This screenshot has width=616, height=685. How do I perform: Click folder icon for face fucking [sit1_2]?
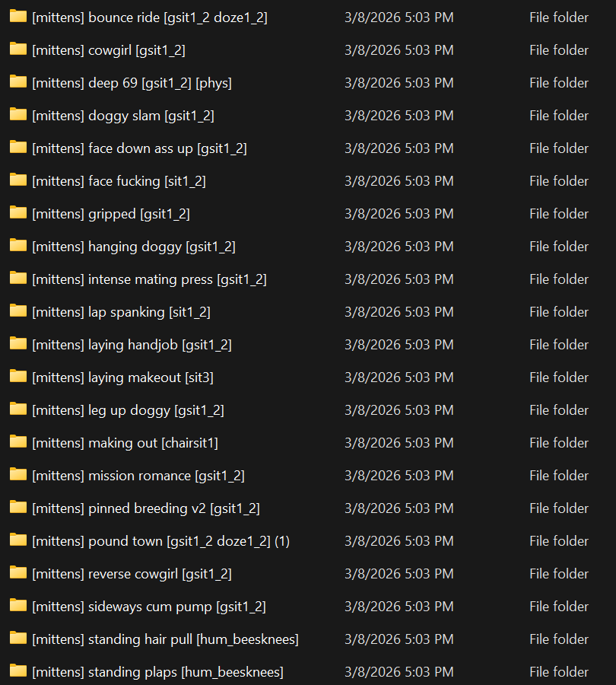coord(18,180)
